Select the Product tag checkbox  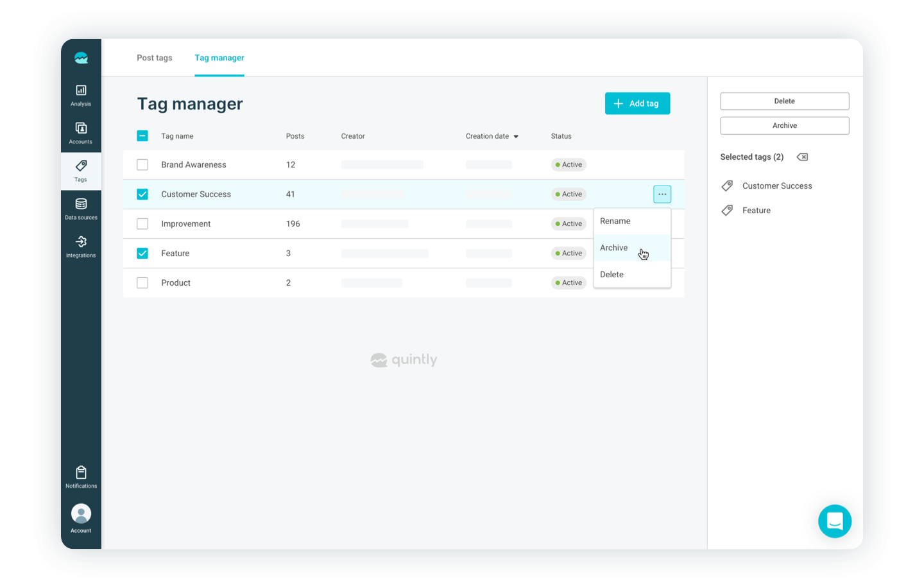[x=142, y=283]
